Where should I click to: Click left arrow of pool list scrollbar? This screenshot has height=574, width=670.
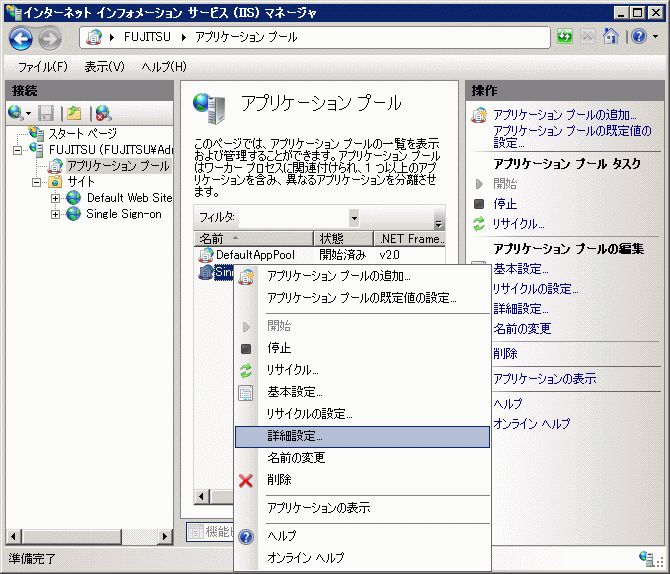[x=202, y=497]
